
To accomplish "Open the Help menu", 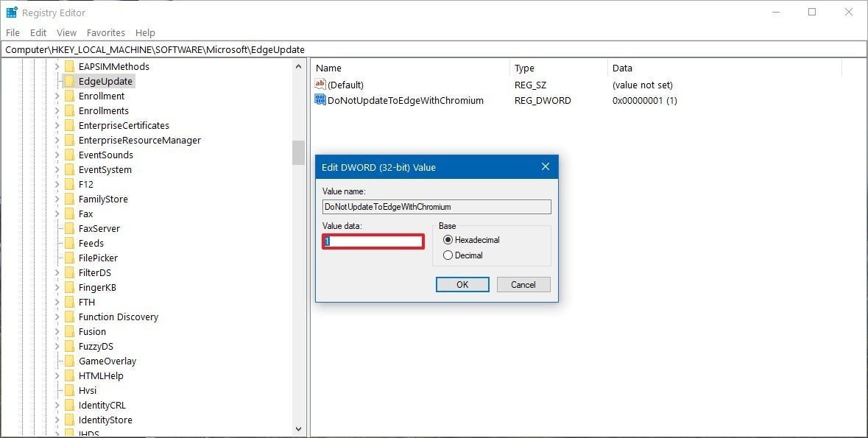I will [x=145, y=32].
